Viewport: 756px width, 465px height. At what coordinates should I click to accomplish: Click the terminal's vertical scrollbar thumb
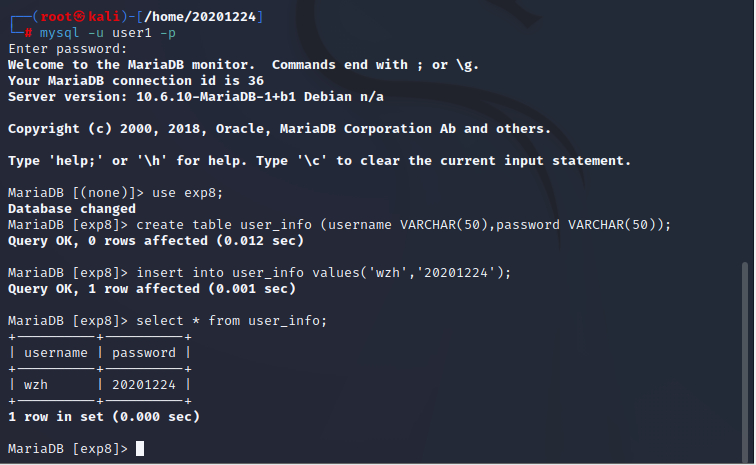743,360
